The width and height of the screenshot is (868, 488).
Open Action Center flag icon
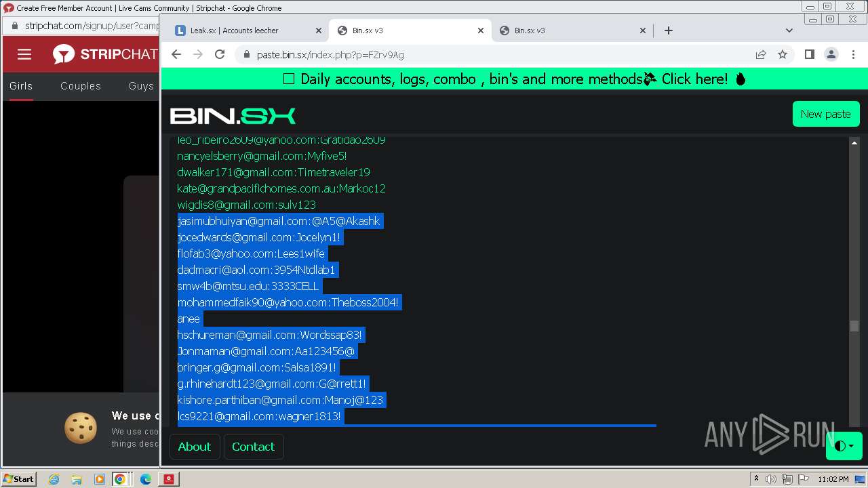803,479
